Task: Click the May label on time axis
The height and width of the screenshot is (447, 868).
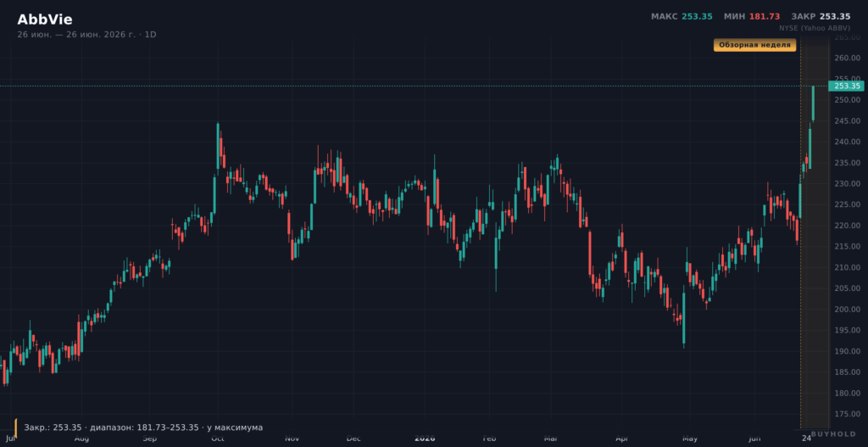Action: tap(690, 439)
